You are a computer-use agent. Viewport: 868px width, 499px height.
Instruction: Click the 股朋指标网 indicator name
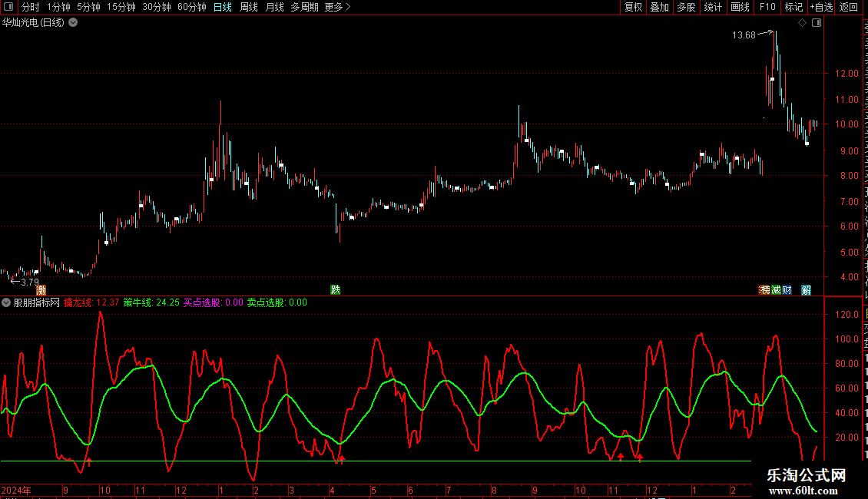(x=37, y=302)
